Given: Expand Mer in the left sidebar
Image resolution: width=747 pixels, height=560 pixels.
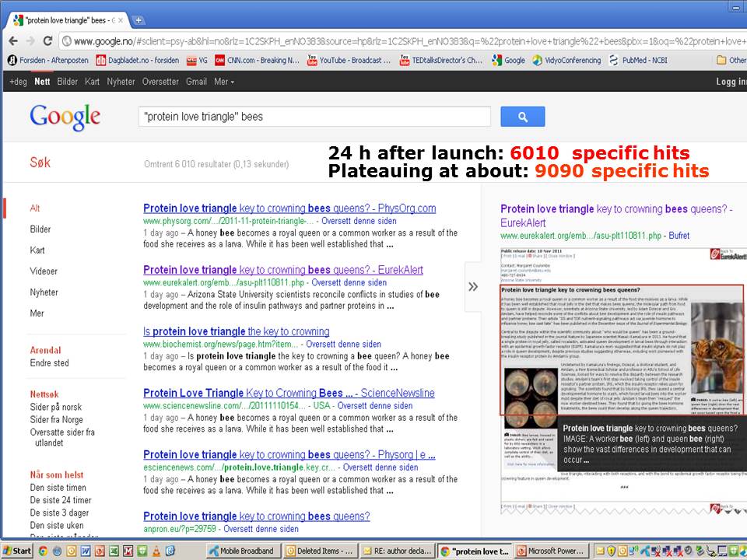Looking at the screenshot, I should click(x=37, y=313).
